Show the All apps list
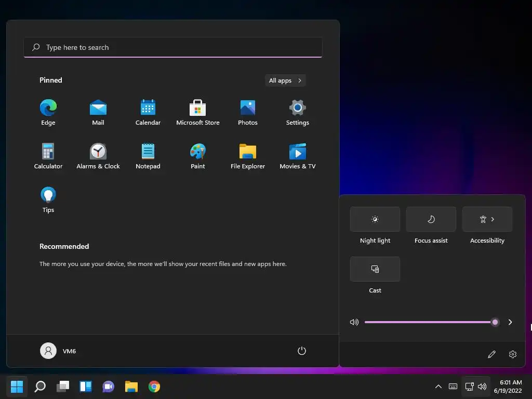 tap(285, 81)
